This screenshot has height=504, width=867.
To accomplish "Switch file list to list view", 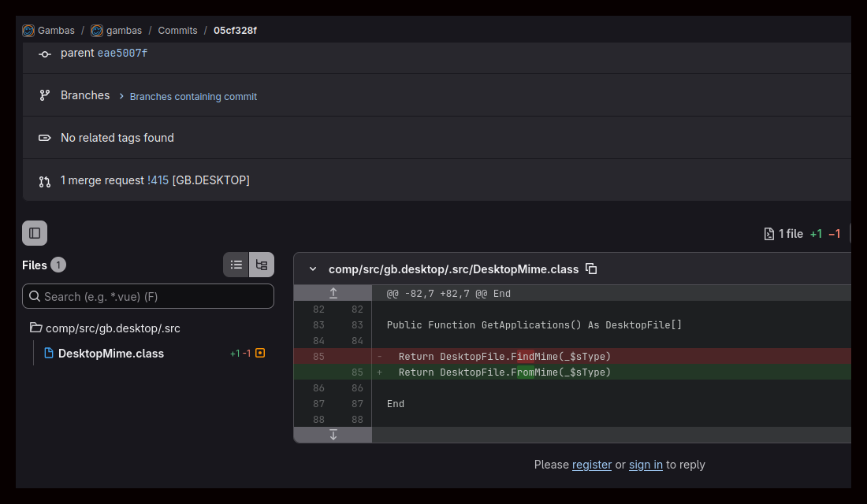I will point(236,265).
